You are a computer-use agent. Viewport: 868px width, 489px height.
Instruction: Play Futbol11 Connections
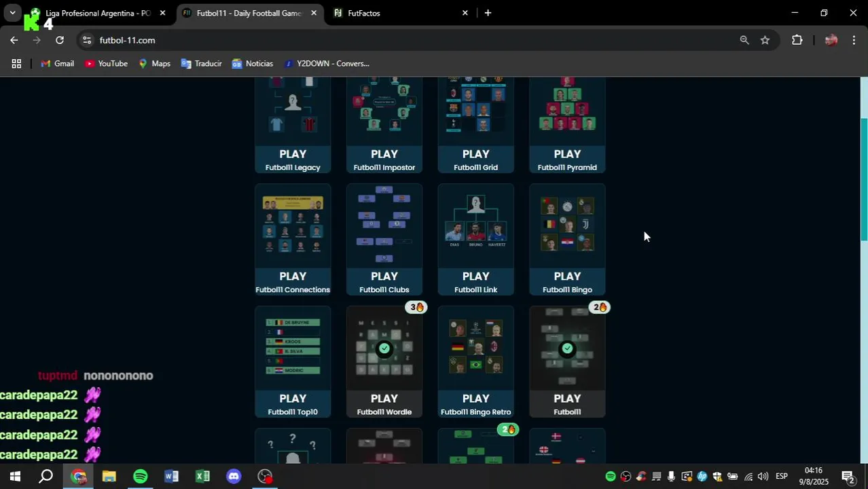(x=293, y=240)
